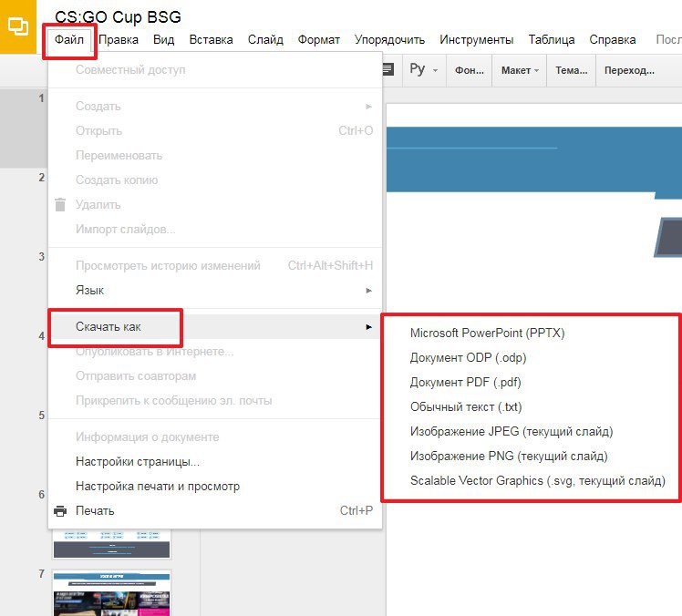Download current slide as JPEG image
682x616 pixels.
531,431
